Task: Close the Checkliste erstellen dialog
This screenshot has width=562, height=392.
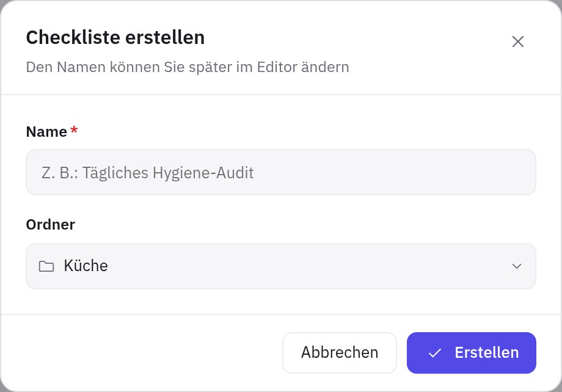Action: 518,42
